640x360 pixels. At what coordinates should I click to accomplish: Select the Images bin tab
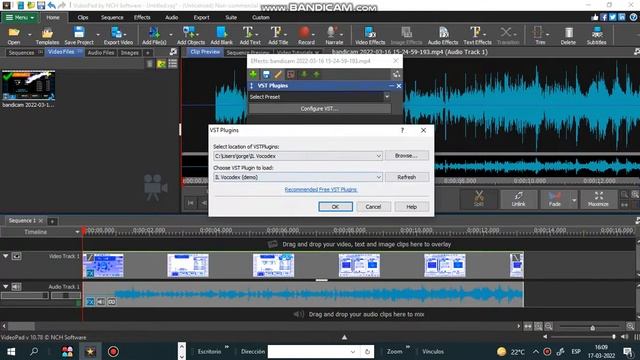coord(129,53)
